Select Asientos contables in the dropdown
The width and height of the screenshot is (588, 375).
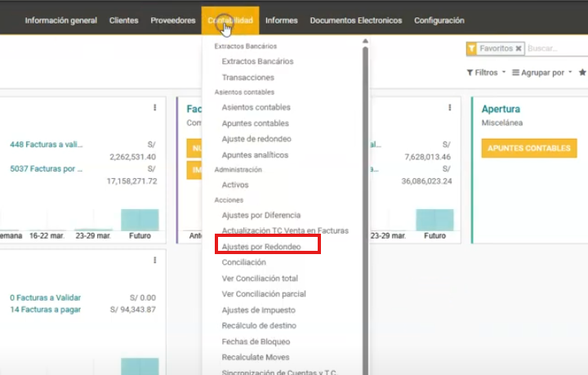(256, 108)
